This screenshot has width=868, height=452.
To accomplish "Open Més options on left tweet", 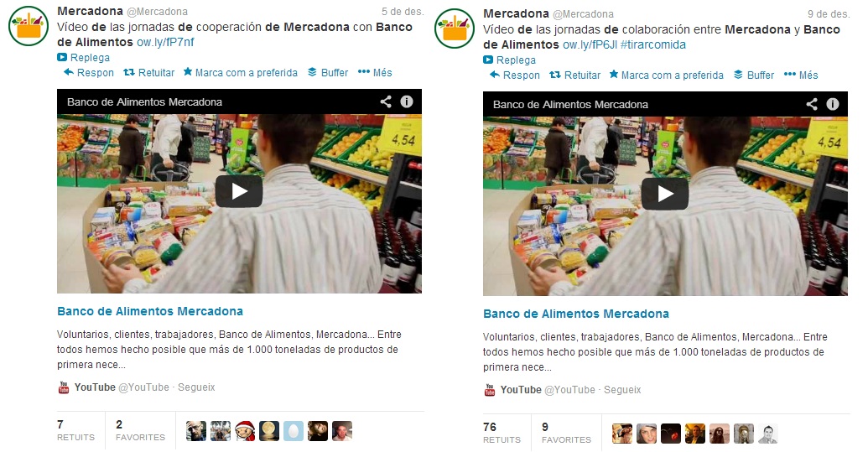I will (x=375, y=72).
